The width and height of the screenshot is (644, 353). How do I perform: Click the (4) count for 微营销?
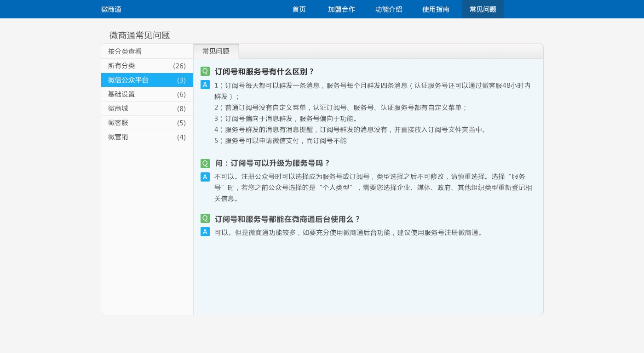click(181, 137)
